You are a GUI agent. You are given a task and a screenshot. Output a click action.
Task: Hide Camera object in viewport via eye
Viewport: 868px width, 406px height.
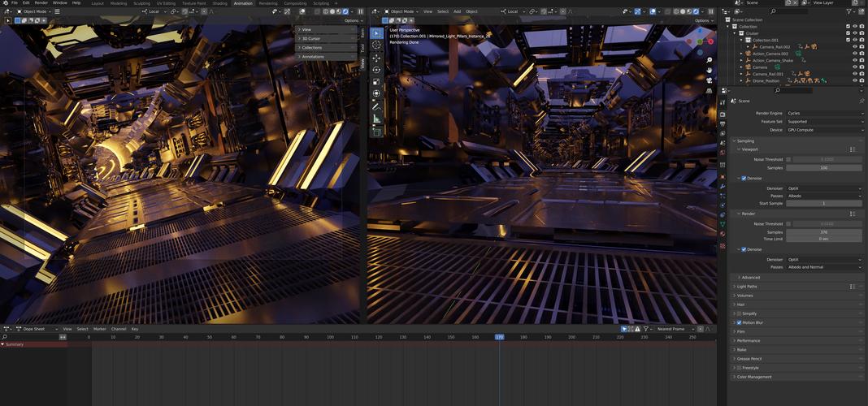coord(855,67)
